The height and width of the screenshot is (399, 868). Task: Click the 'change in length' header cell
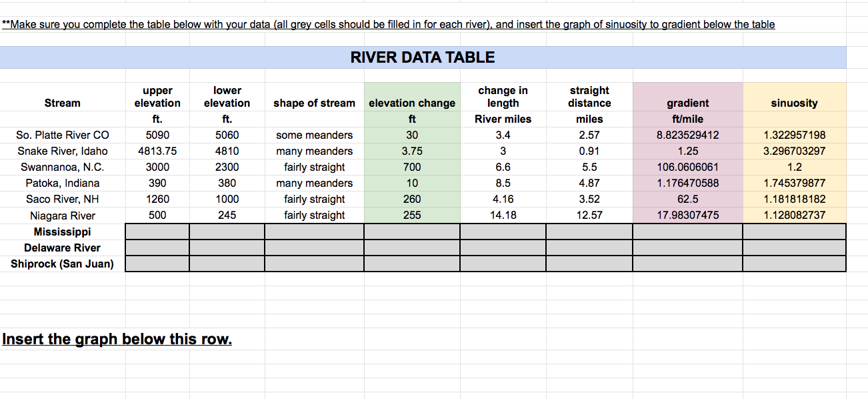point(502,97)
